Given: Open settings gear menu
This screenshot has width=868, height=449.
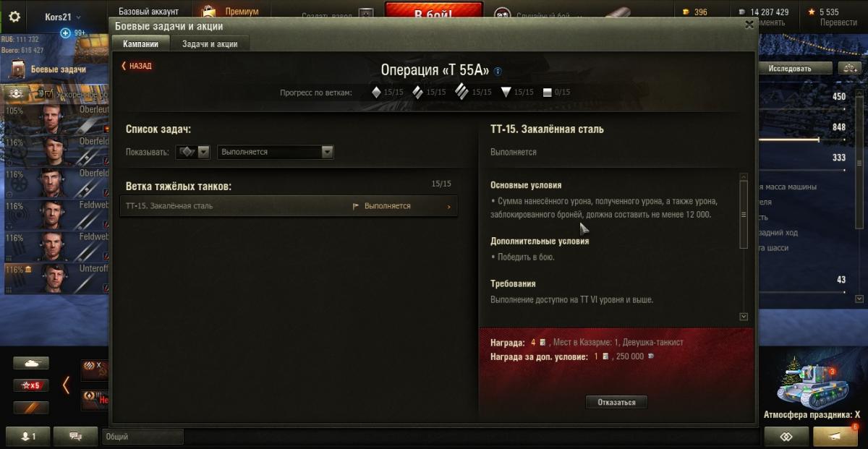Looking at the screenshot, I should tap(14, 17).
